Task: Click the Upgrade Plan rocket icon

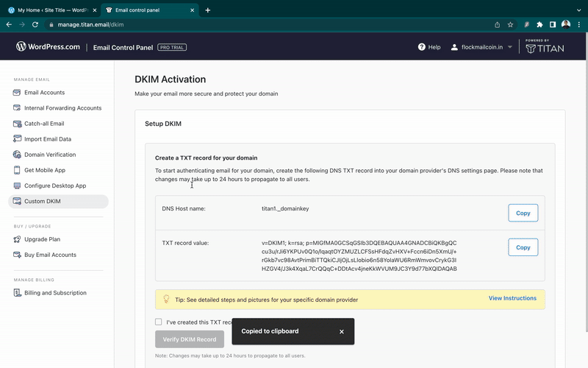Action: pos(17,239)
